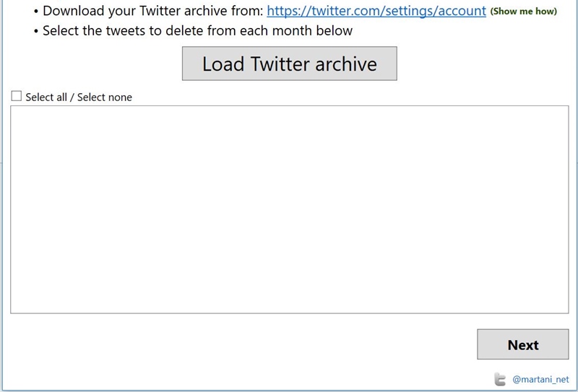Tick the Select all / Select none checkbox
Image resolution: width=578 pixels, height=392 pixels.
tap(17, 96)
